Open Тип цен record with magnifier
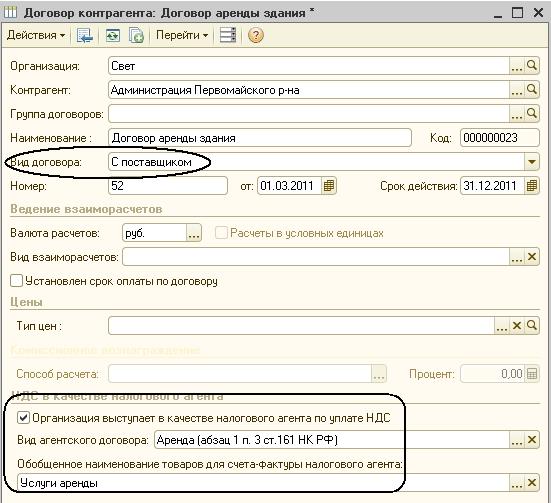 click(x=532, y=326)
